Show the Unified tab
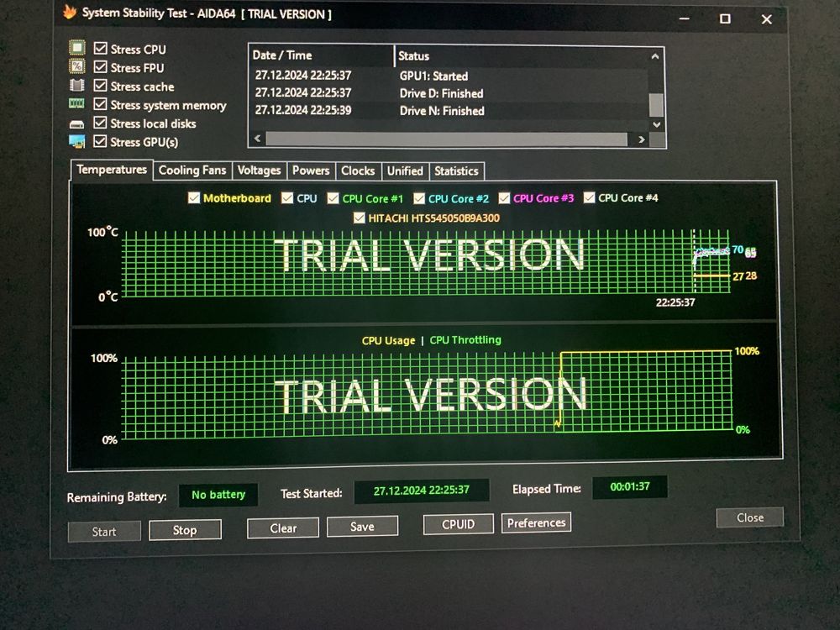 tap(405, 171)
